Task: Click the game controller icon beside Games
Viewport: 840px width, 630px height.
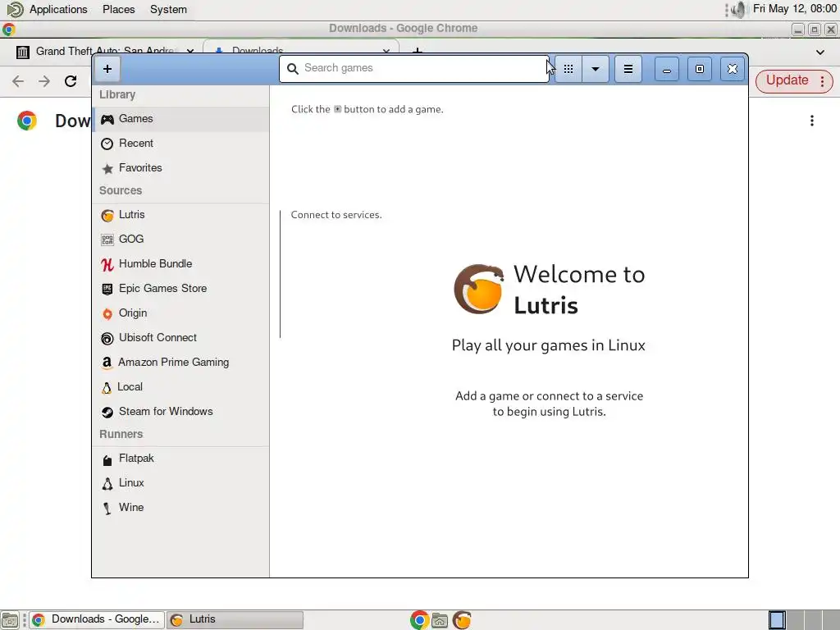Action: [107, 119]
